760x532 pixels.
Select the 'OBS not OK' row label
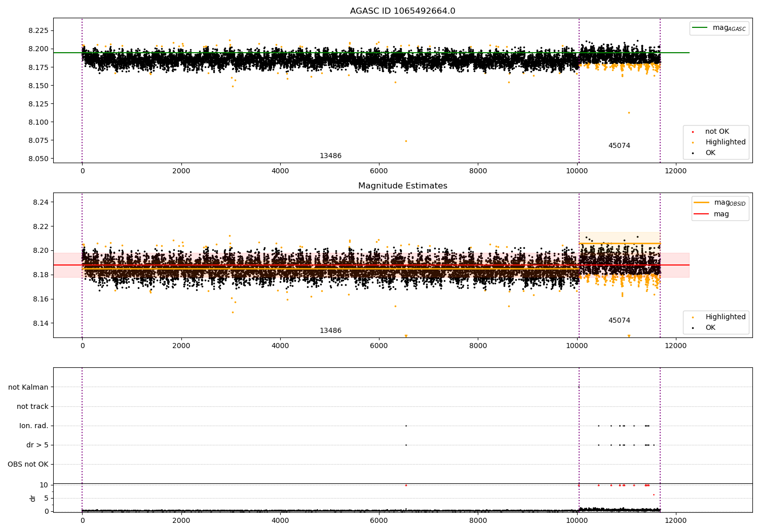(x=28, y=465)
